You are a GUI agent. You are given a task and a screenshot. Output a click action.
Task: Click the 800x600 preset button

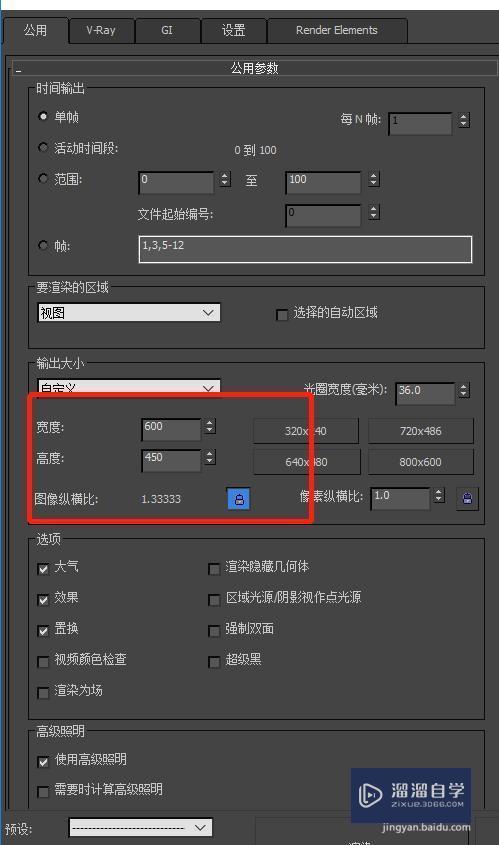(420, 462)
